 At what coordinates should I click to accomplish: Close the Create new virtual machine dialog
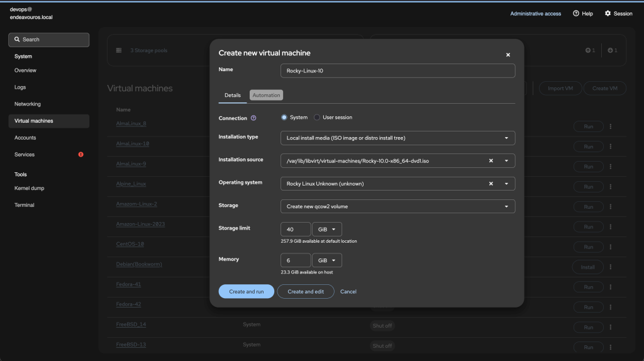point(508,55)
